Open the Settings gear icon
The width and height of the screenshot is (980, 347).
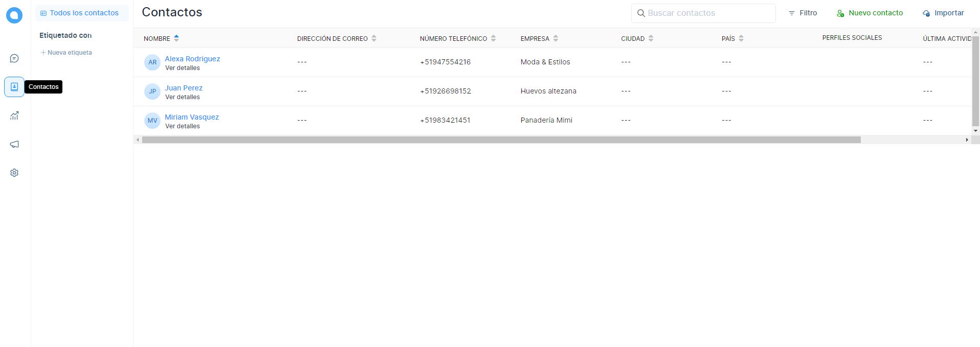pyautogui.click(x=14, y=173)
